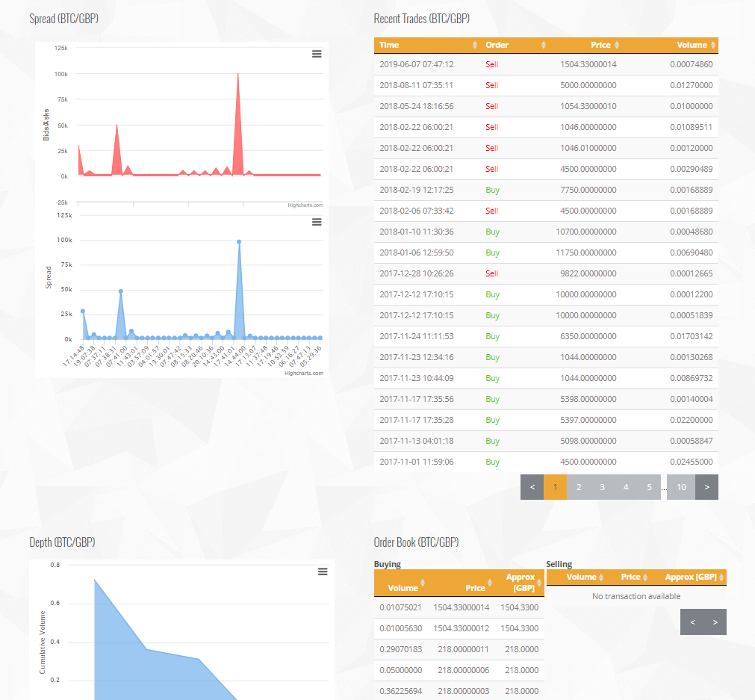Click the Highcharts.com link below Spread chart

click(303, 373)
